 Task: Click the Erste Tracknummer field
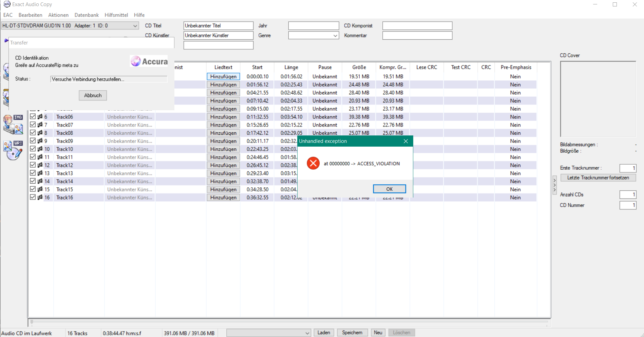[628, 168]
